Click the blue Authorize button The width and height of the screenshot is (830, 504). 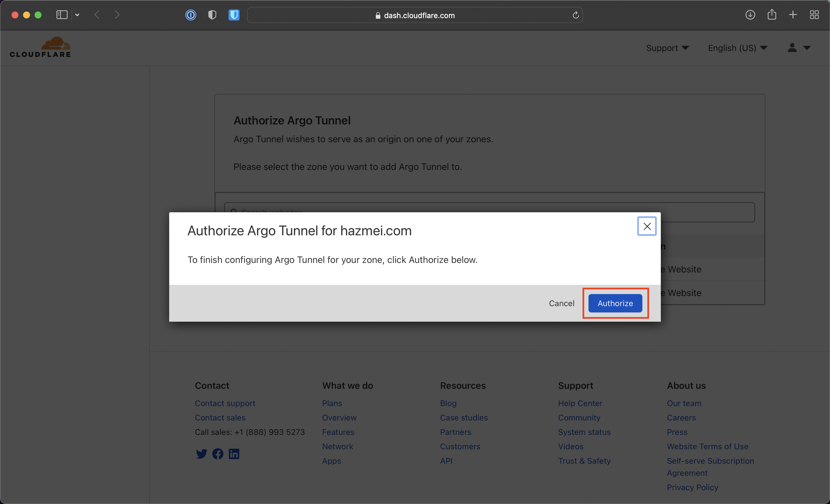coord(615,303)
